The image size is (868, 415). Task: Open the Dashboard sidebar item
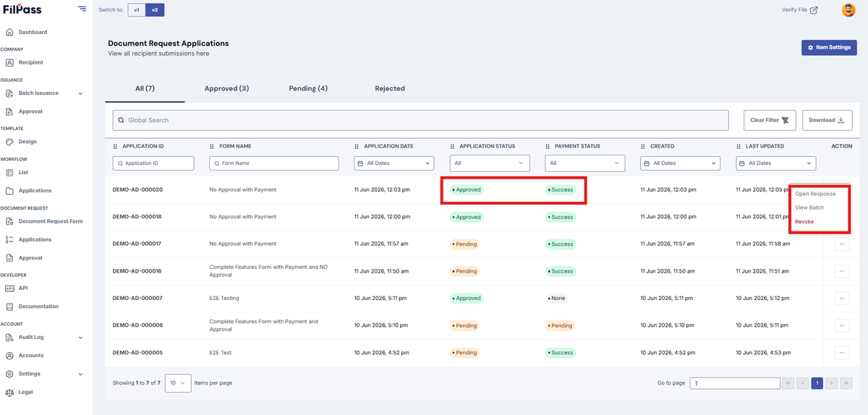tap(33, 32)
